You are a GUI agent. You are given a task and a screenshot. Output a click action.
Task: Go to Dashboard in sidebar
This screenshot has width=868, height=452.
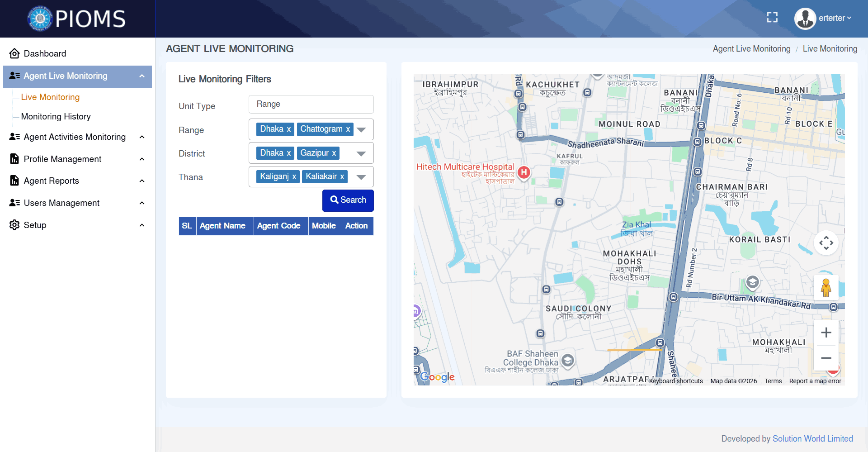[45, 54]
